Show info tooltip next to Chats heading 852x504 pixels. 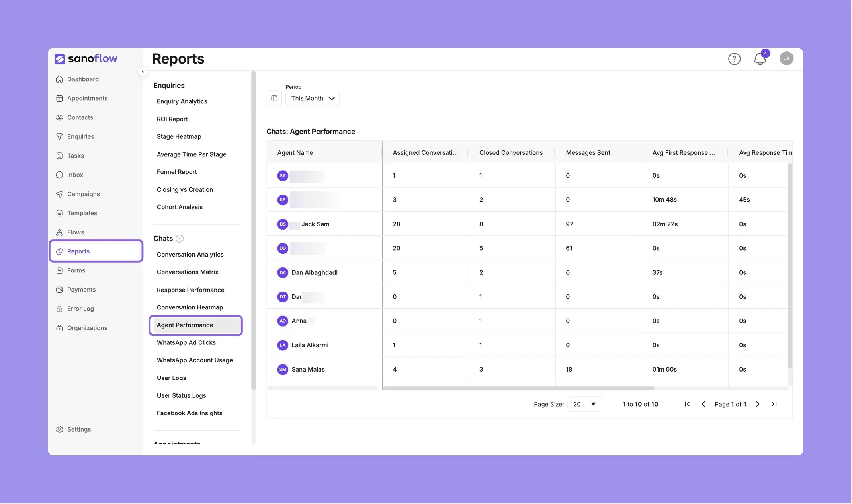[180, 239]
